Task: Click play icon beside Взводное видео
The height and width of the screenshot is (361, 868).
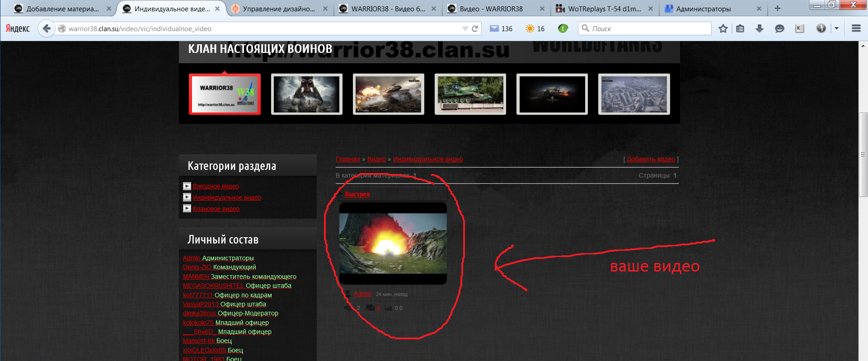Action: click(187, 186)
